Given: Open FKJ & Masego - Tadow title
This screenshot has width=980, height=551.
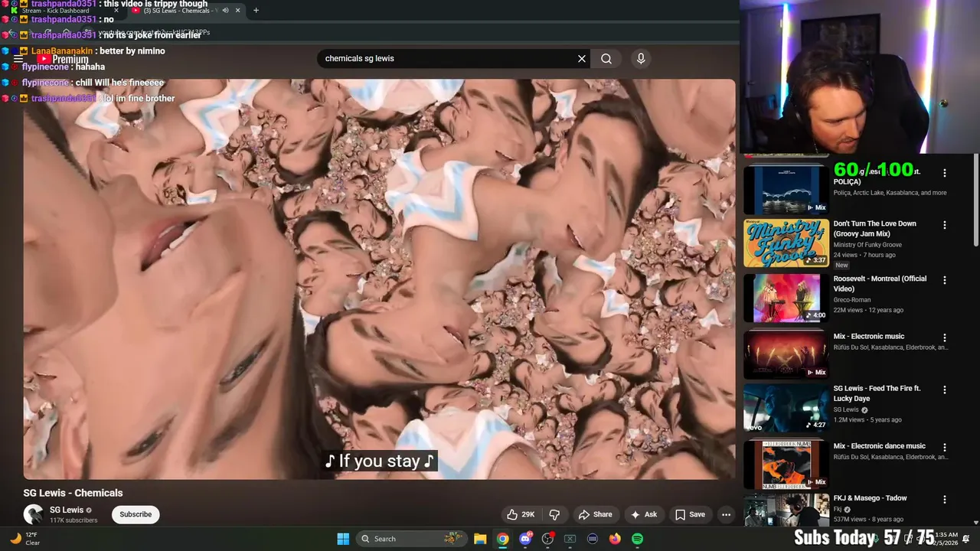Looking at the screenshot, I should pyautogui.click(x=870, y=498).
